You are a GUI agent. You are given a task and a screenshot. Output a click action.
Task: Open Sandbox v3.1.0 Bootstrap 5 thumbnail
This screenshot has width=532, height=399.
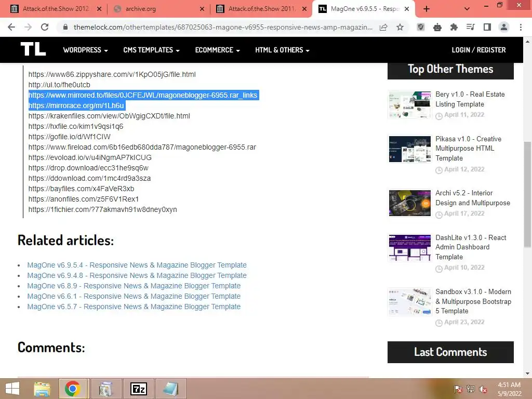point(409,302)
